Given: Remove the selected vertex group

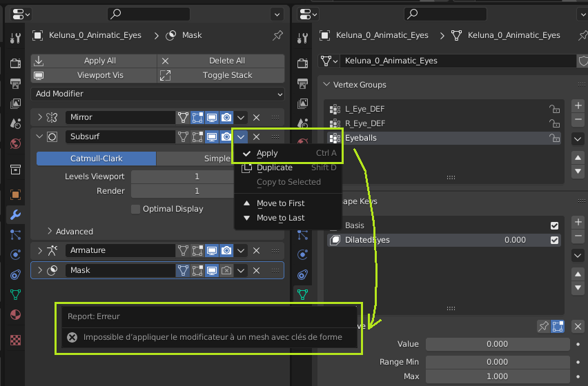Looking at the screenshot, I should point(578,120).
